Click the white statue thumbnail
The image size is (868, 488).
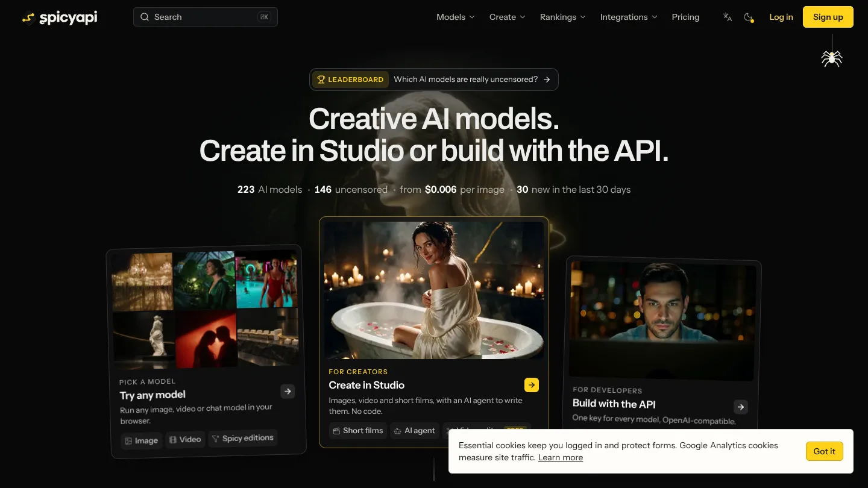(x=144, y=340)
